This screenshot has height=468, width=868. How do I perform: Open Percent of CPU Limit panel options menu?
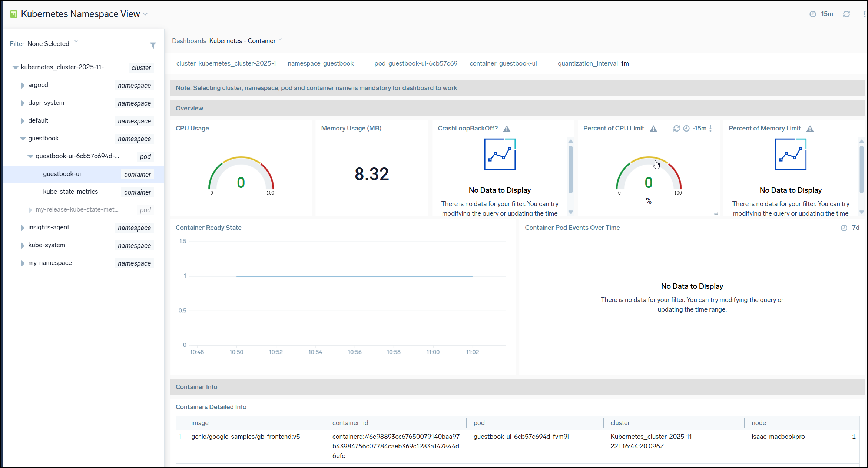click(x=710, y=128)
